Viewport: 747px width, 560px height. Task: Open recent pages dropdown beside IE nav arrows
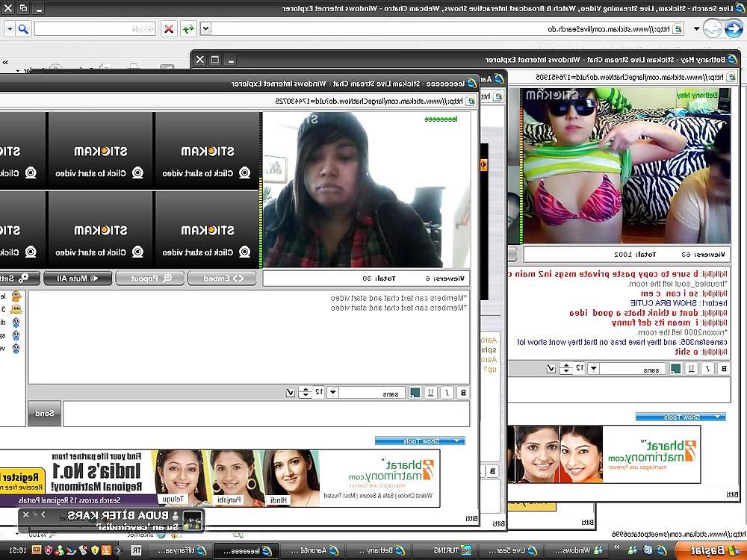(696, 29)
